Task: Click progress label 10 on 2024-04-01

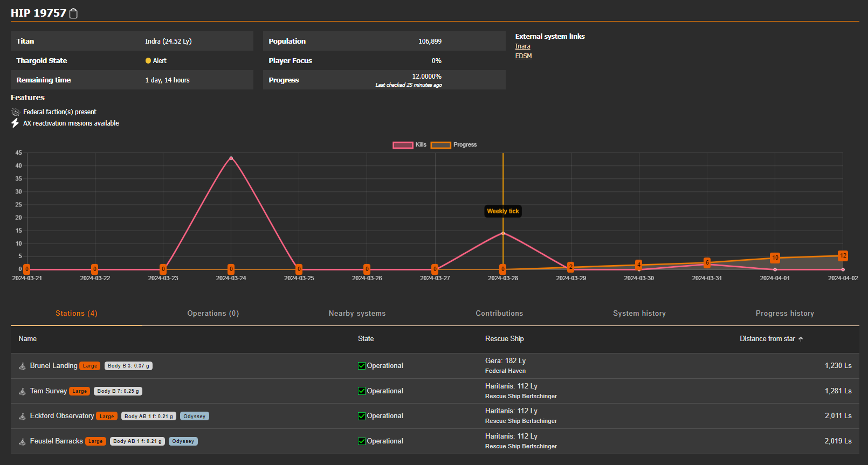Action: pos(775,258)
